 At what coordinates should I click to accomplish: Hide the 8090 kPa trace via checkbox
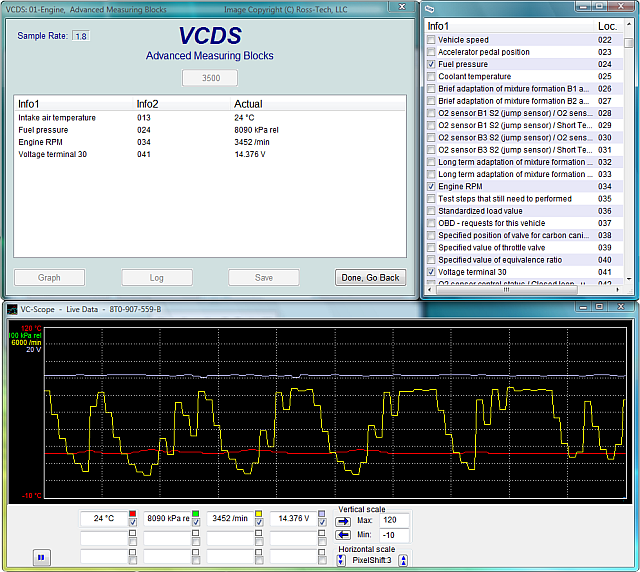[x=196, y=522]
